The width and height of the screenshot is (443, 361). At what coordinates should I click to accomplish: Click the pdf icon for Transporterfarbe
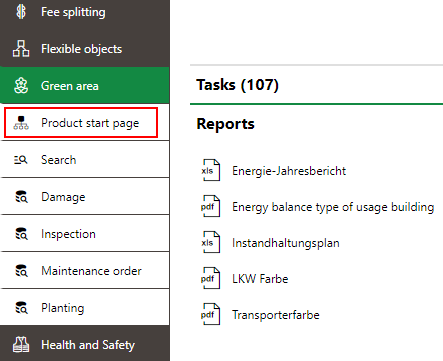tap(211, 314)
